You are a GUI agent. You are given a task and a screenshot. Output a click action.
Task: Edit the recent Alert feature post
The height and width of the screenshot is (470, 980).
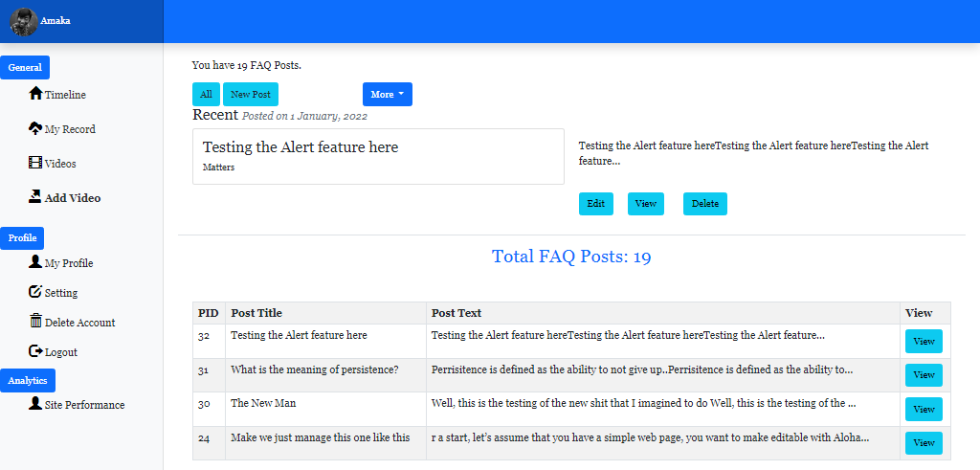point(595,204)
